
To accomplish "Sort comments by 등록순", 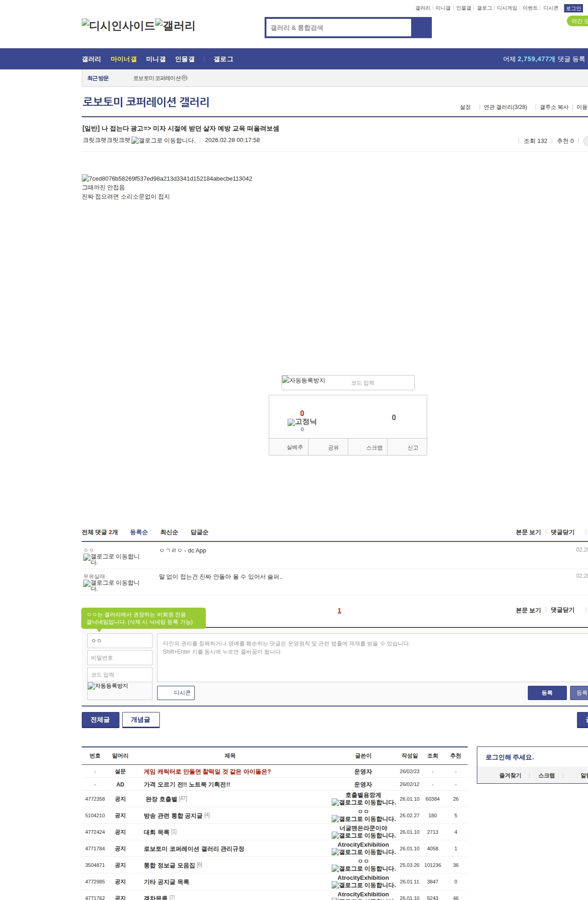I will coord(139,532).
